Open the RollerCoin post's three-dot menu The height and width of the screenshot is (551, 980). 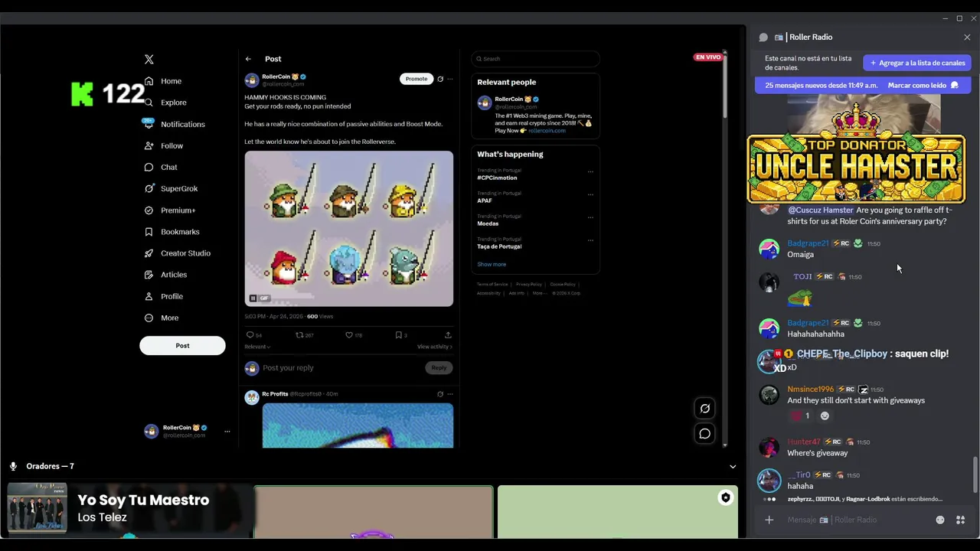click(450, 79)
